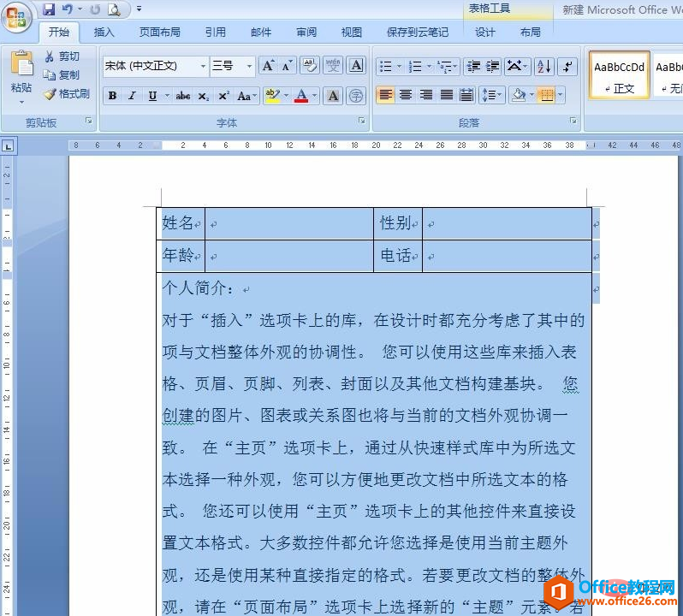Open print preview from quick access toolbar

[114, 9]
